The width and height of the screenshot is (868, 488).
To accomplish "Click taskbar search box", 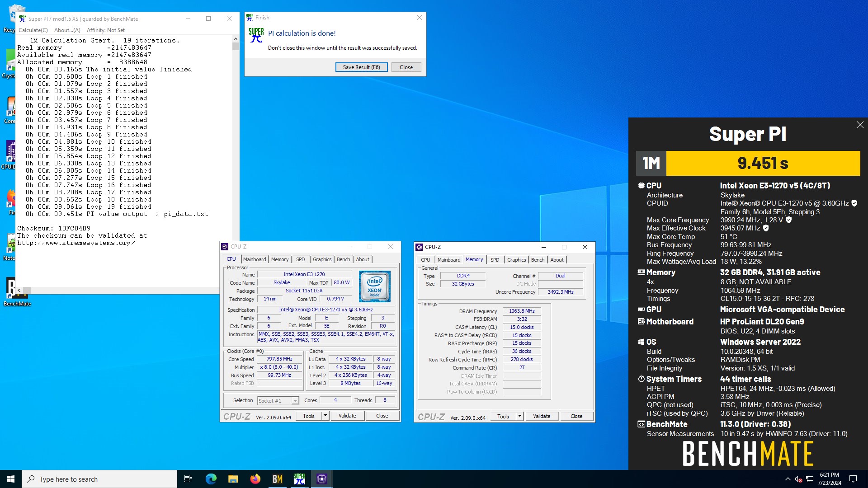I will coord(99,479).
